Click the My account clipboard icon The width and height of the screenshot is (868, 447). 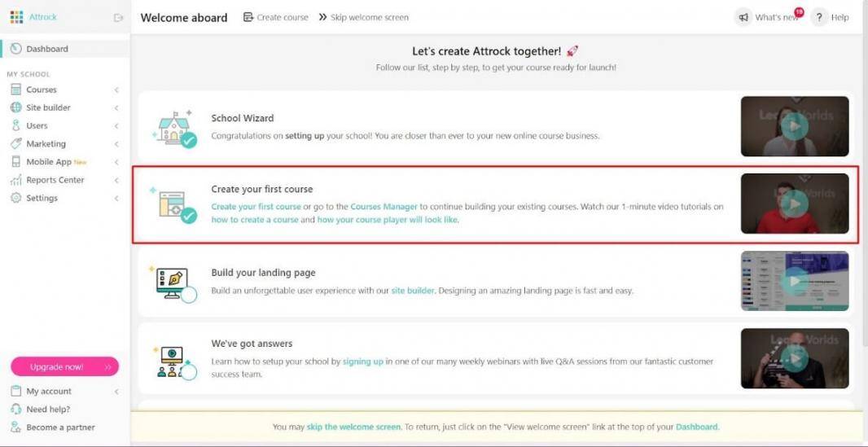16,391
